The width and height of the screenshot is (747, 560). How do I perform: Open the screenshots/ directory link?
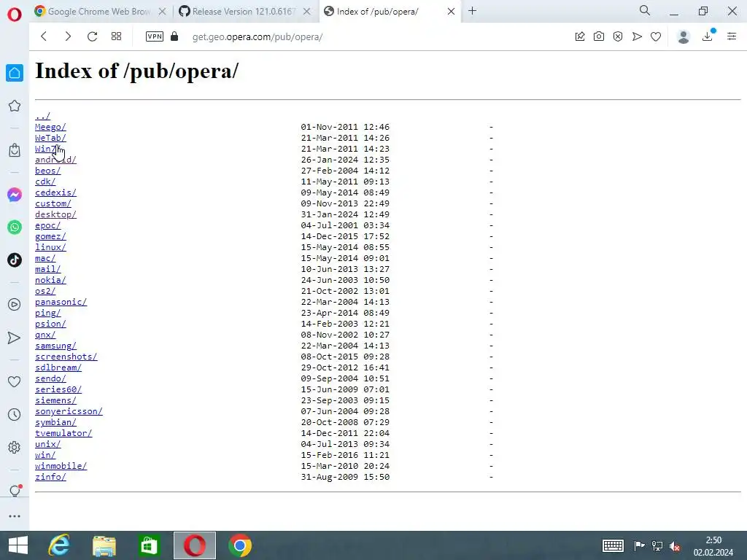(66, 357)
